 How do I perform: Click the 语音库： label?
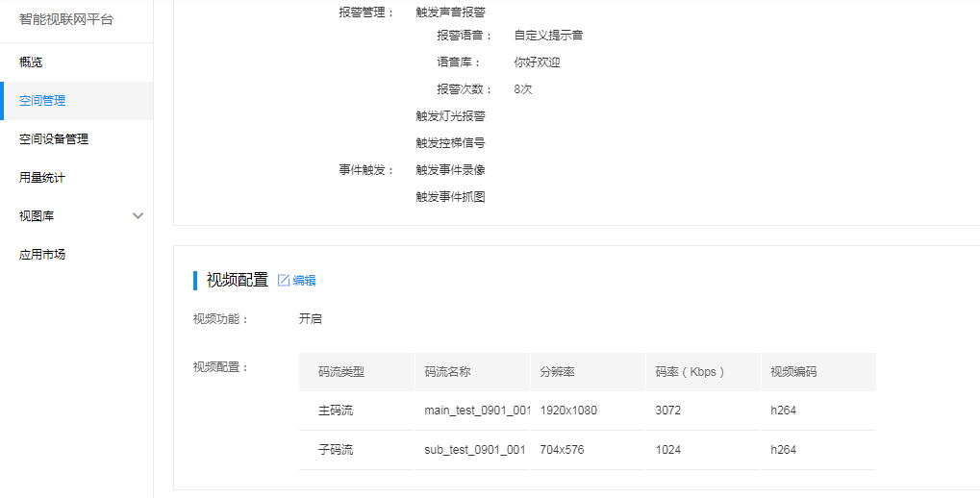(460, 62)
